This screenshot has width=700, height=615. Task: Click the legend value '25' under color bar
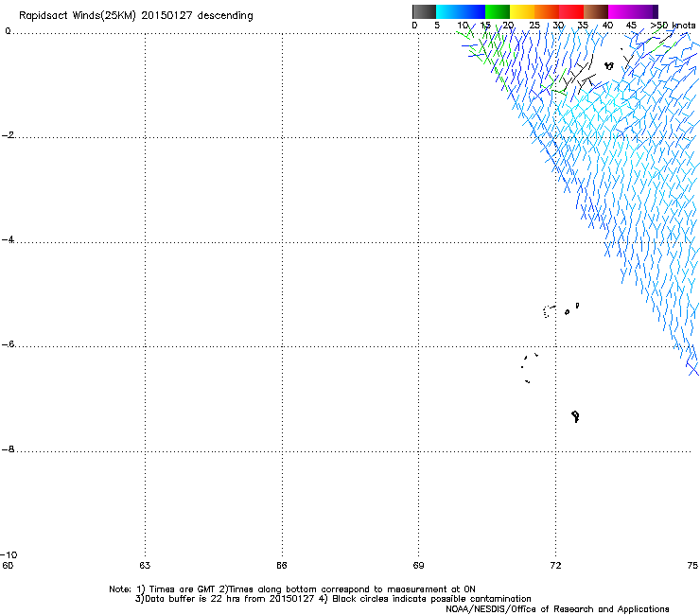coord(534,26)
